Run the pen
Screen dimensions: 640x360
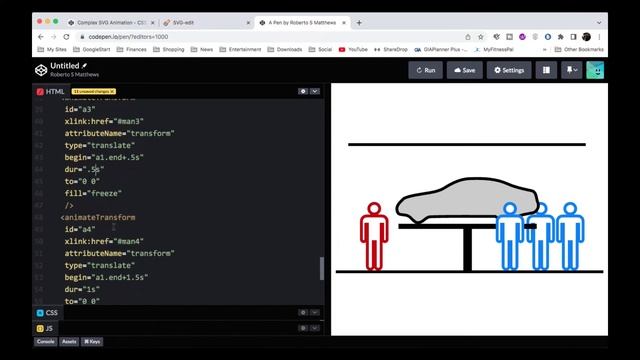coord(425,70)
